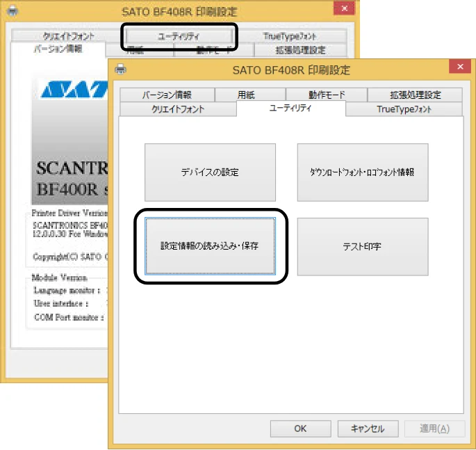Open the バージョン情報 tab in the front window
476x450 pixels.
167,95
